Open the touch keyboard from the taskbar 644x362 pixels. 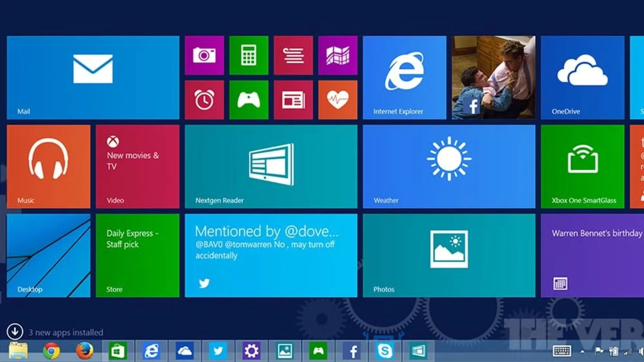click(562, 351)
